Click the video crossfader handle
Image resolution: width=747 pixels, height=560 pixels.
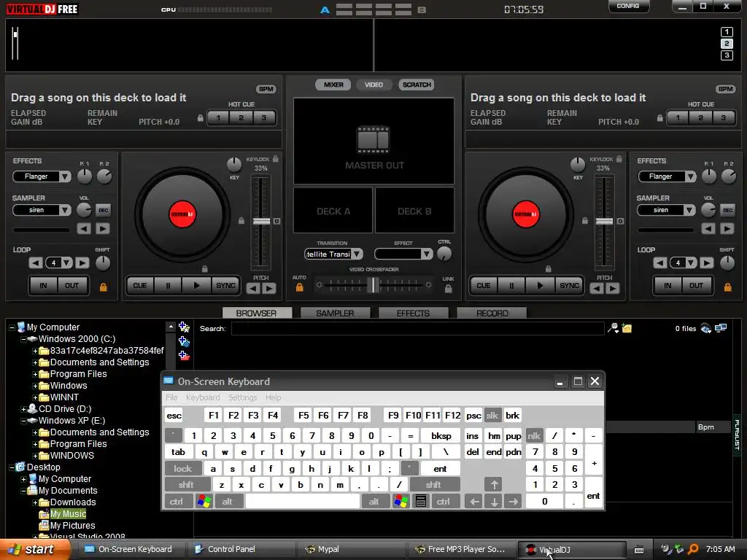click(x=374, y=285)
